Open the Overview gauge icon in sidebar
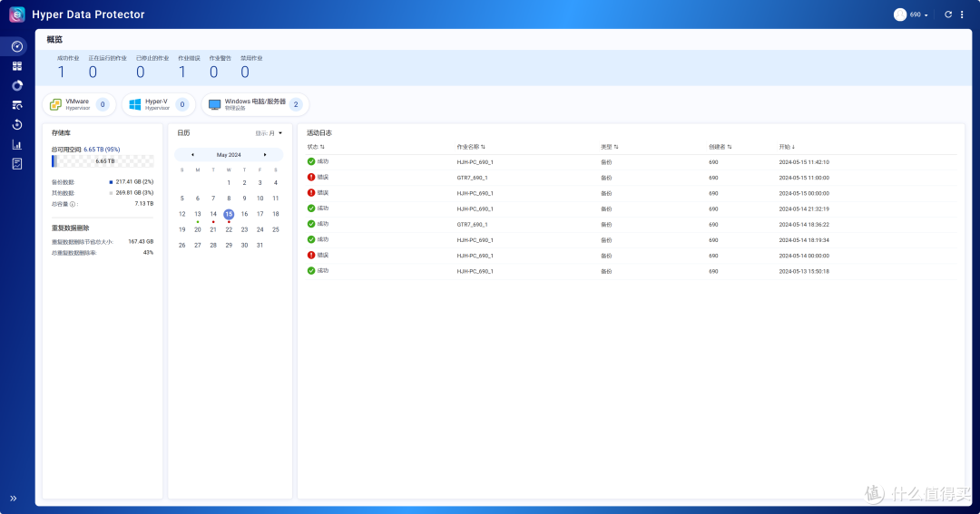The image size is (980, 514). [x=17, y=46]
